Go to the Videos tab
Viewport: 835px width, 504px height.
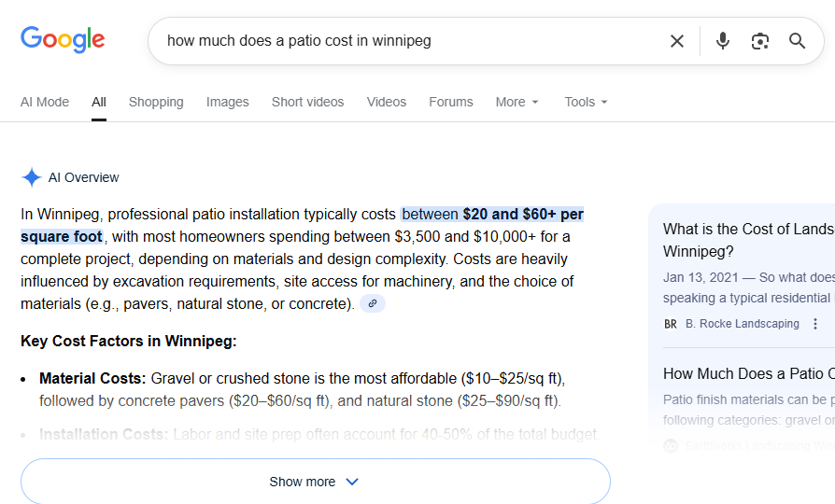pyautogui.click(x=387, y=102)
